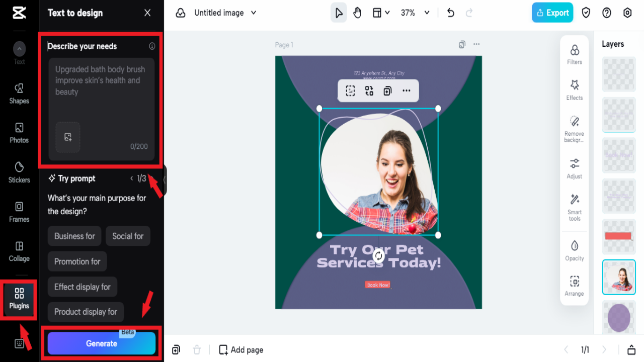Switch to the Shapes panel

[19, 93]
